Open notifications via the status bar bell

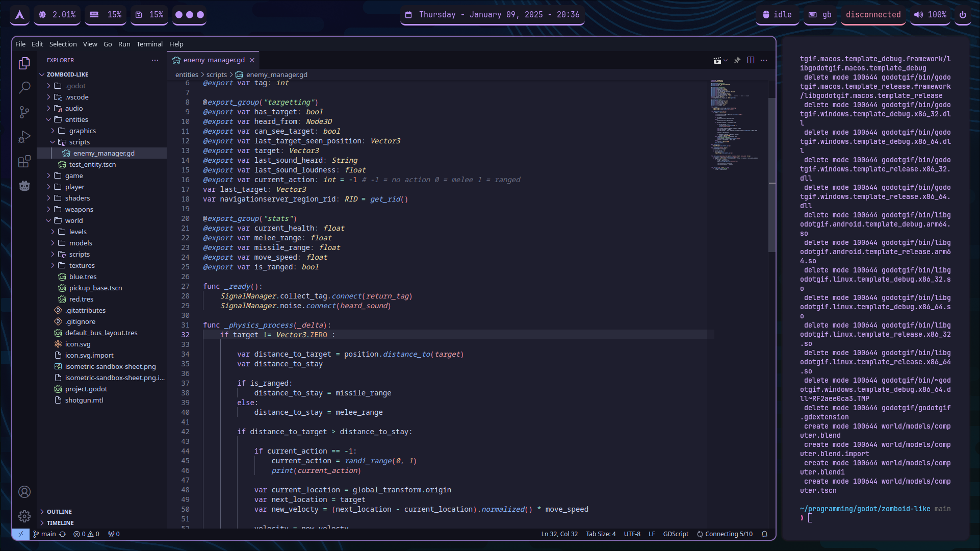coord(764,534)
